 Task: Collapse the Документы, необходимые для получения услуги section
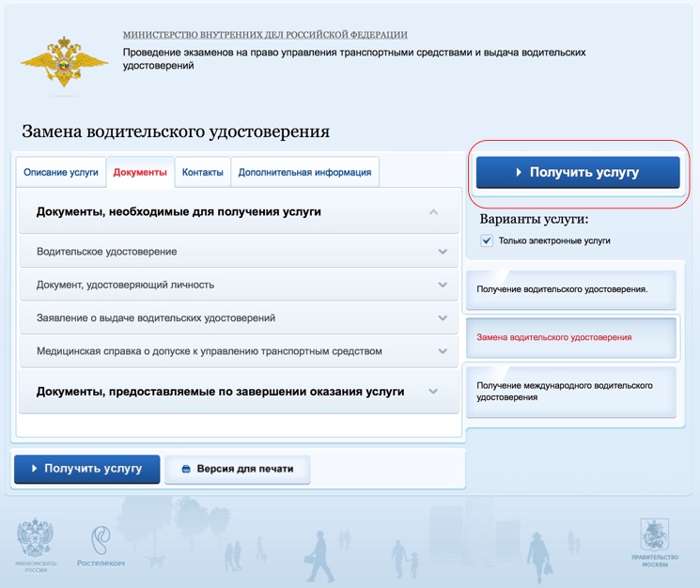(433, 212)
